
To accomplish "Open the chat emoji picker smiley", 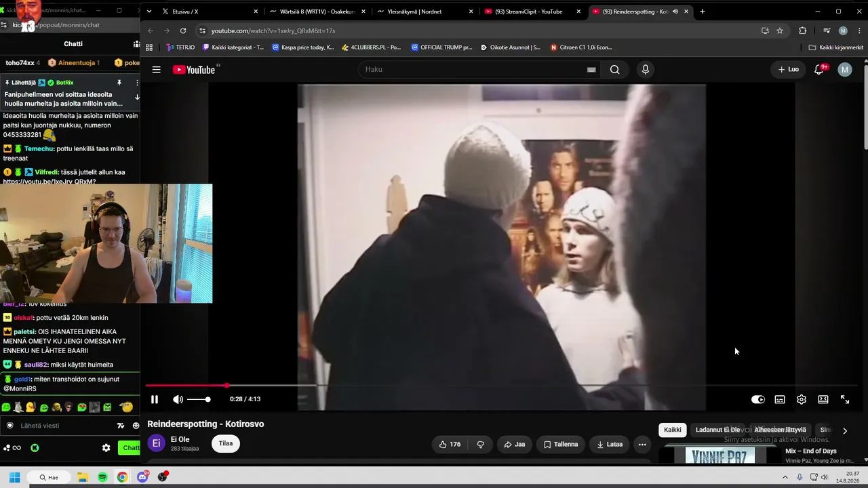I will (136, 426).
